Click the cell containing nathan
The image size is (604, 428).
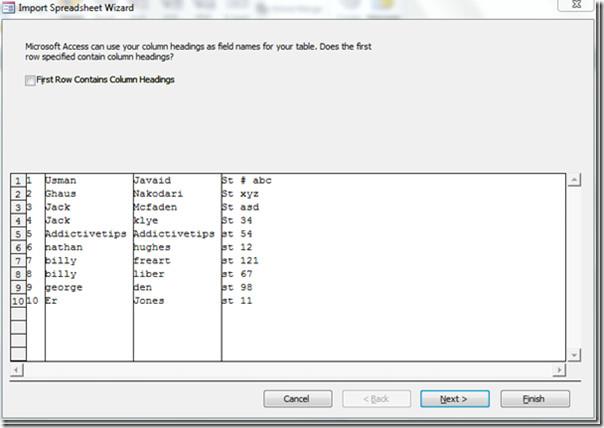pos(89,247)
